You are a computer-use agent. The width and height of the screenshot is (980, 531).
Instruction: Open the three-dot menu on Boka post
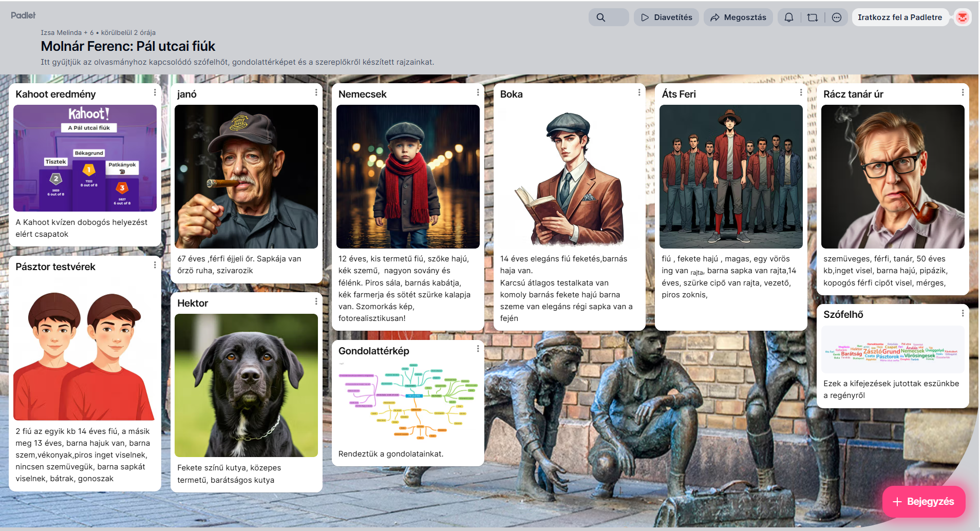(x=639, y=92)
